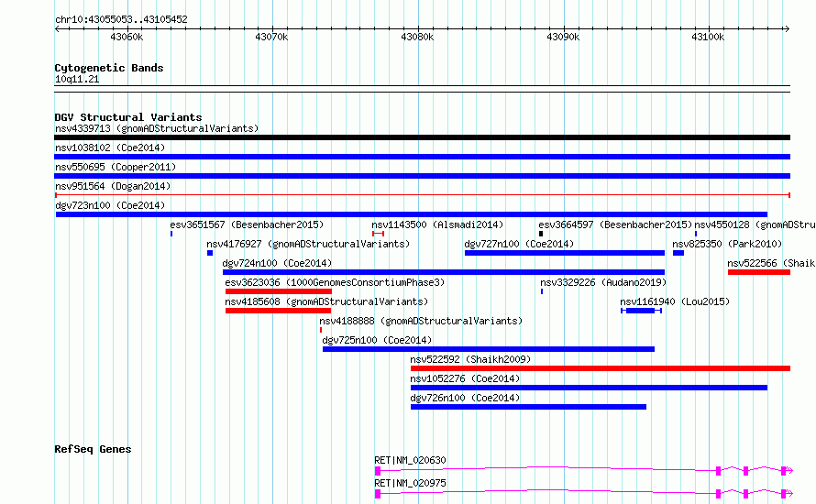This screenshot has height=504, width=816.
Task: Click the nsv825350 (Park2010) blue block
Action: pos(678,253)
